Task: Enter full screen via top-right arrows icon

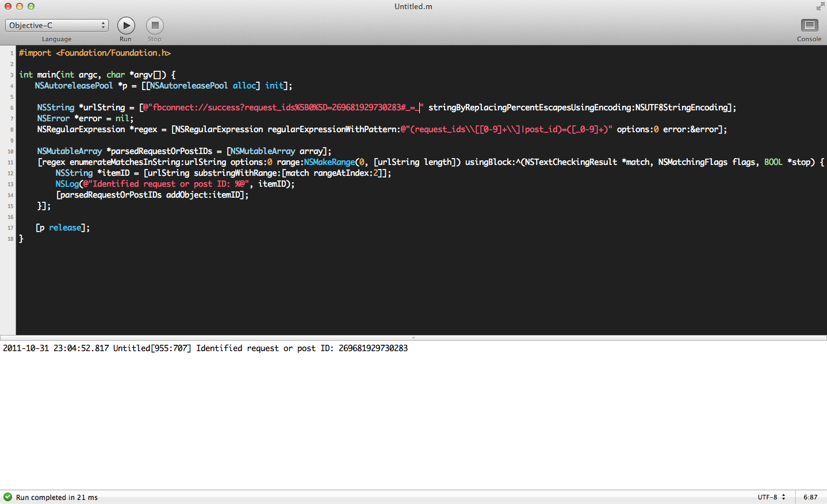Action: (820, 6)
